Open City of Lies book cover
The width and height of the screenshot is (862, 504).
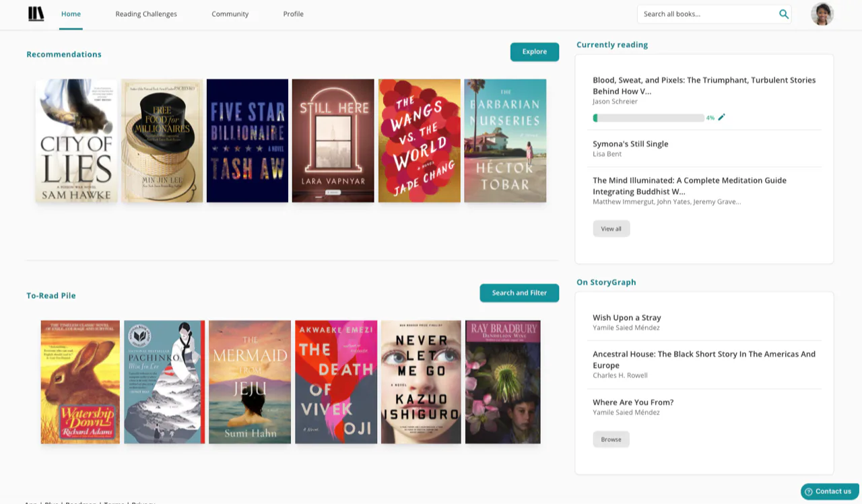coord(76,141)
